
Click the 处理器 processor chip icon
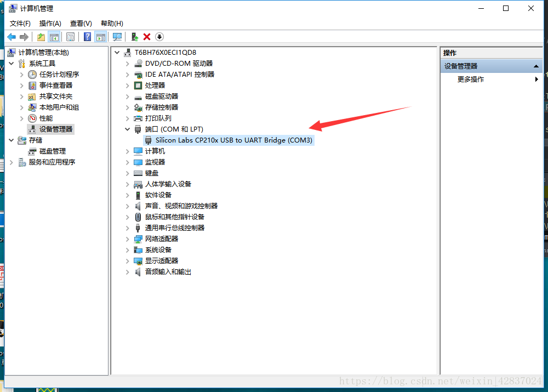click(139, 86)
